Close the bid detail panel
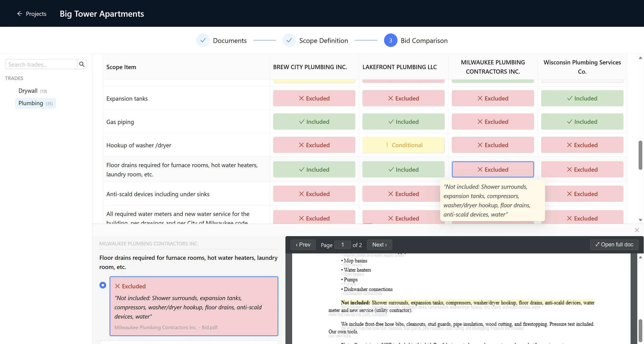Screen dimensions: 644x344 (x=637, y=230)
